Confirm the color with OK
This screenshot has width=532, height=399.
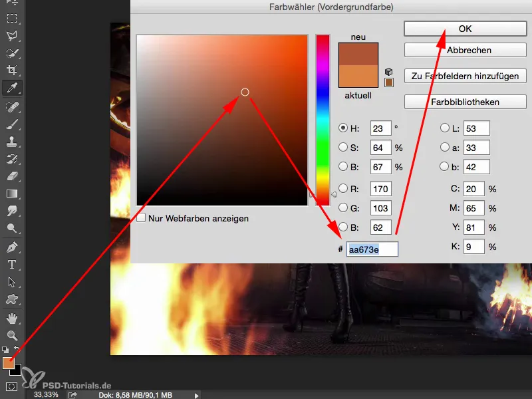pos(465,29)
